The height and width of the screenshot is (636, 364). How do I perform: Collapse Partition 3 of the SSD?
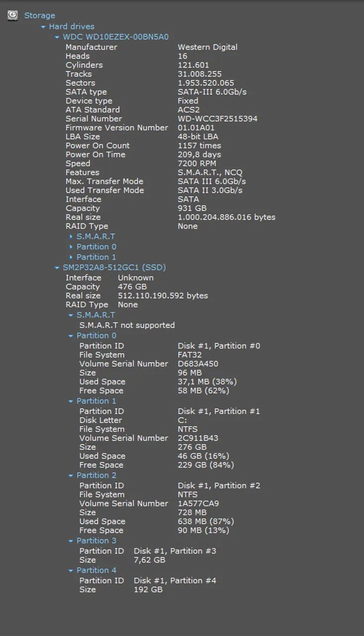click(x=70, y=541)
